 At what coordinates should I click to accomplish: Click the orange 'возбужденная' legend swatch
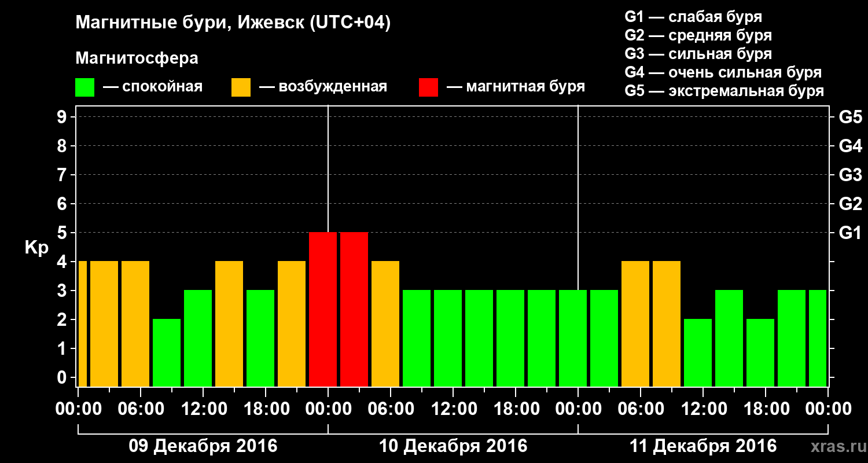[x=241, y=87]
